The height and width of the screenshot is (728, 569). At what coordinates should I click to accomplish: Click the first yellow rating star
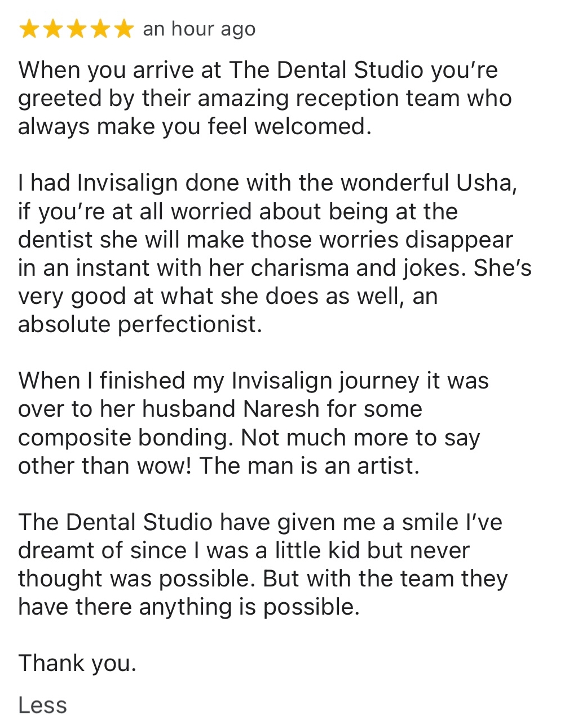coord(28,29)
